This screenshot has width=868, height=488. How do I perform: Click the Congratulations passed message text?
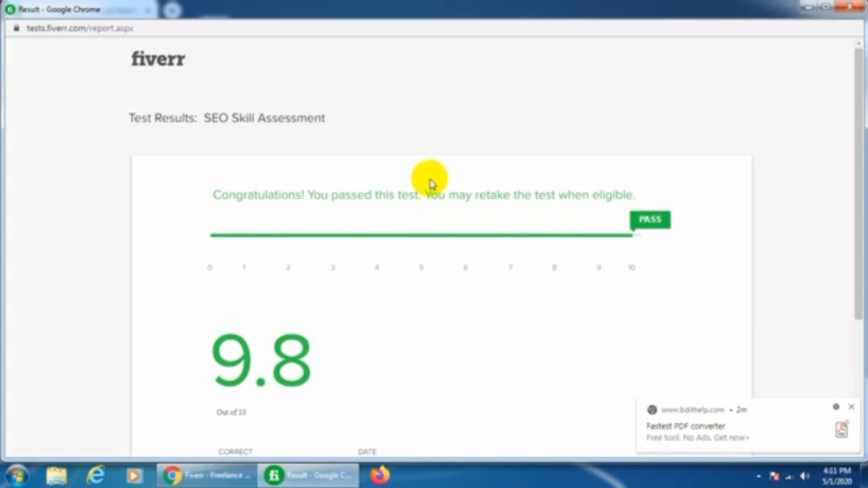tap(424, 195)
